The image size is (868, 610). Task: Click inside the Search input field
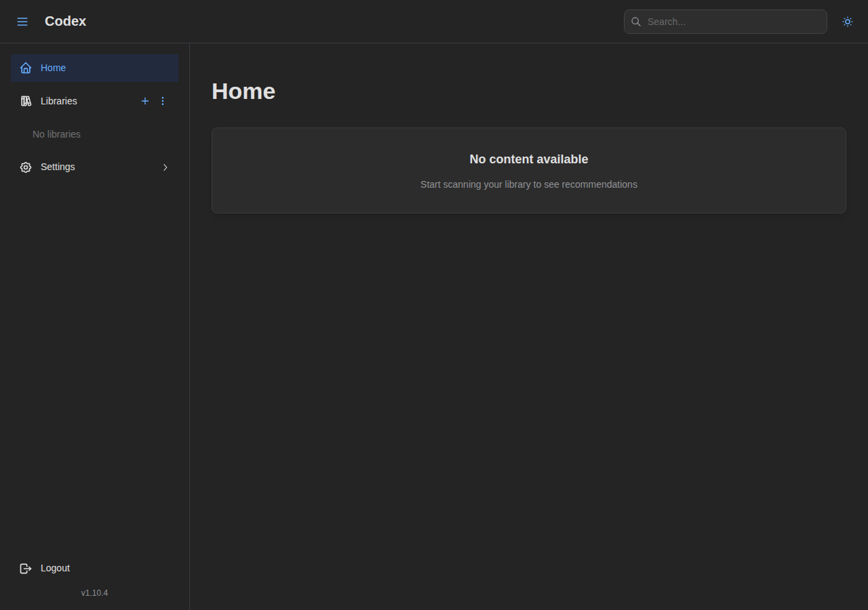725,22
